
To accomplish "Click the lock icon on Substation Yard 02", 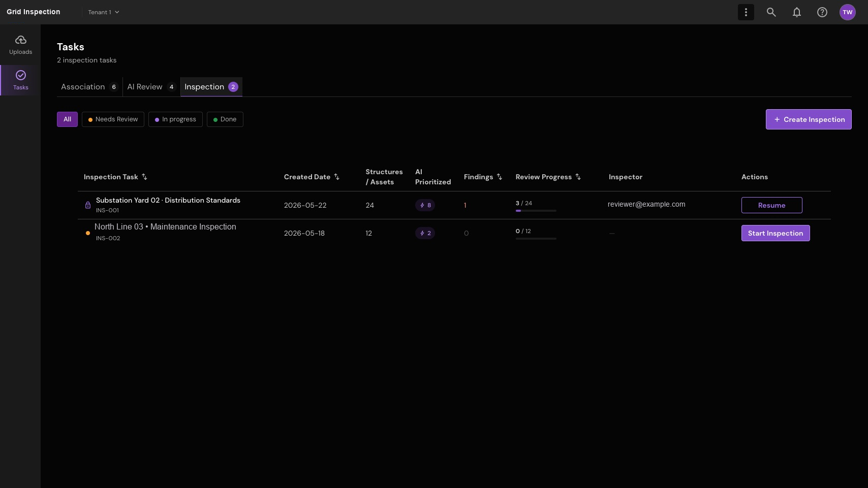I will point(88,205).
